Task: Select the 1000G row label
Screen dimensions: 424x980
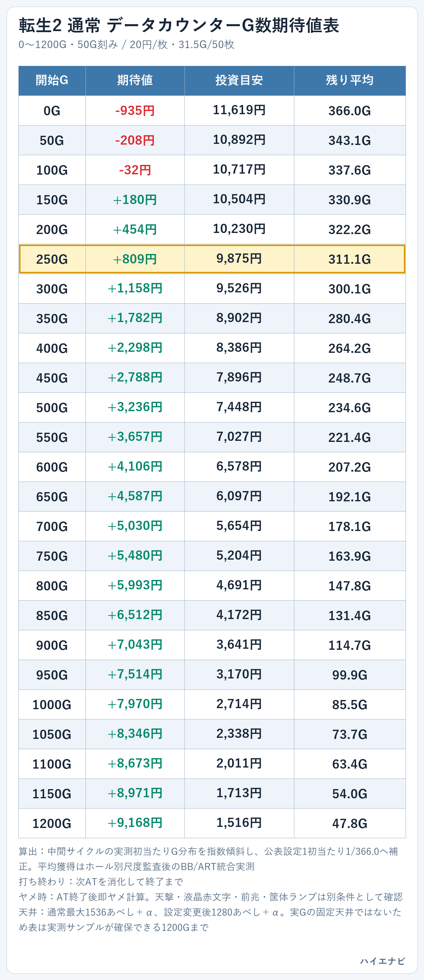Action: point(52,705)
